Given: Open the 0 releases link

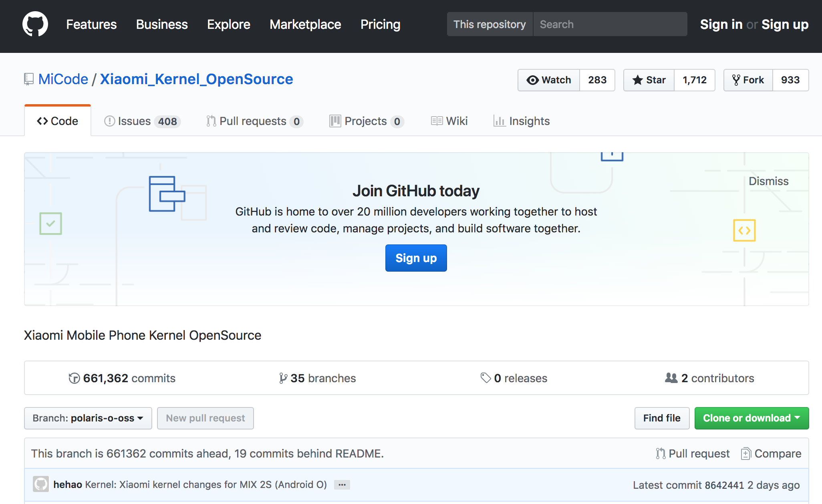Looking at the screenshot, I should point(514,378).
